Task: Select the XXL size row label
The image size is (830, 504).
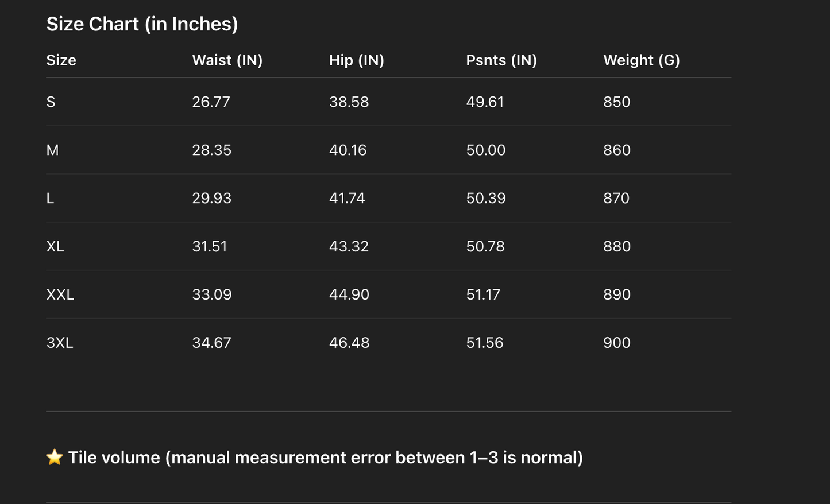Action: (x=60, y=295)
